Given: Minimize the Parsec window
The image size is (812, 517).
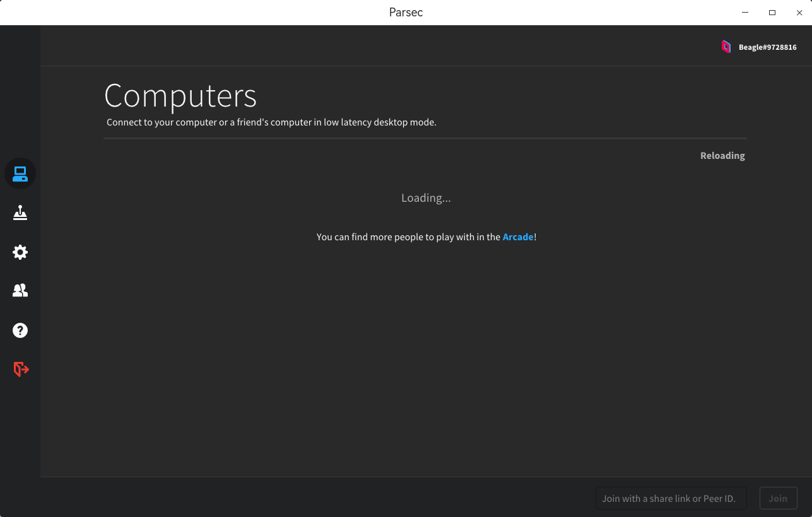Looking at the screenshot, I should (x=746, y=13).
